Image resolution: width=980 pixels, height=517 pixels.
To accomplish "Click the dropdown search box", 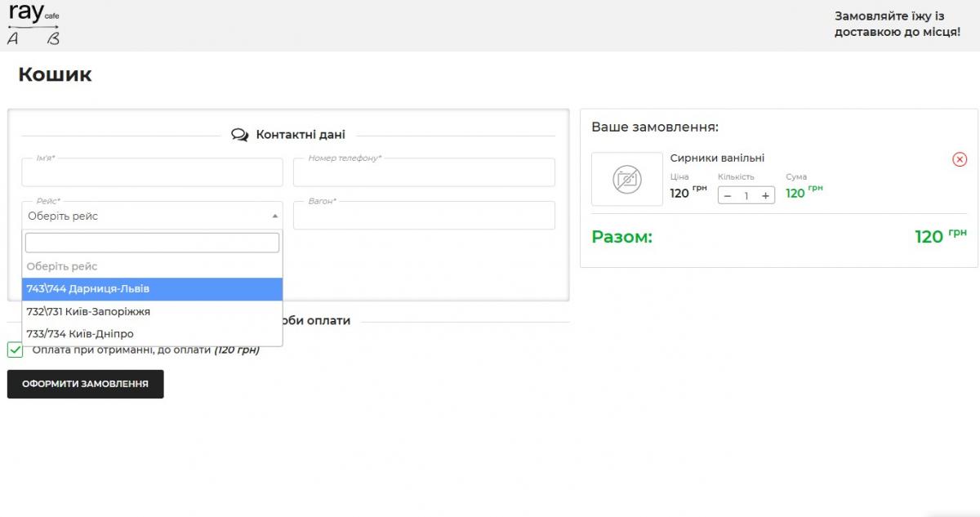I will click(152, 243).
